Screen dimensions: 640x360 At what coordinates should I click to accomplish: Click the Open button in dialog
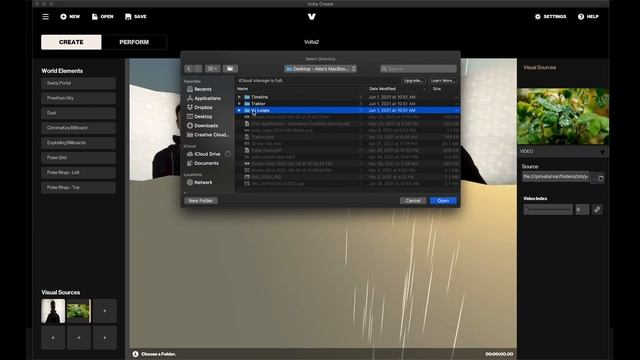click(x=443, y=201)
